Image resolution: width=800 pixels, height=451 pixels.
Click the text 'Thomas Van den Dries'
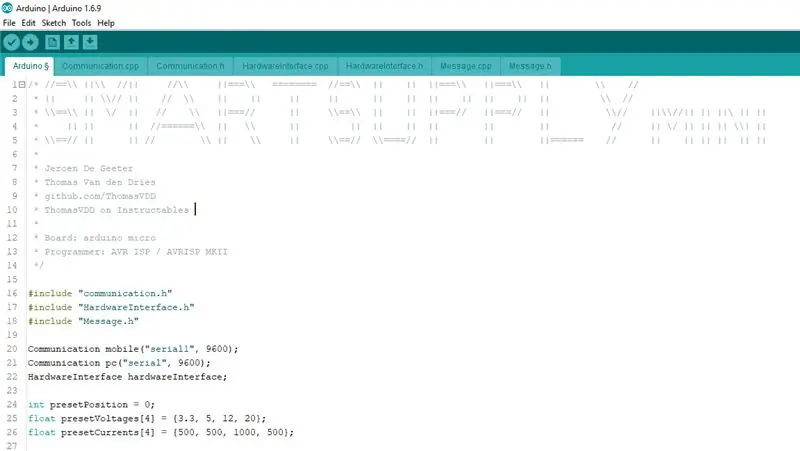pos(99,182)
